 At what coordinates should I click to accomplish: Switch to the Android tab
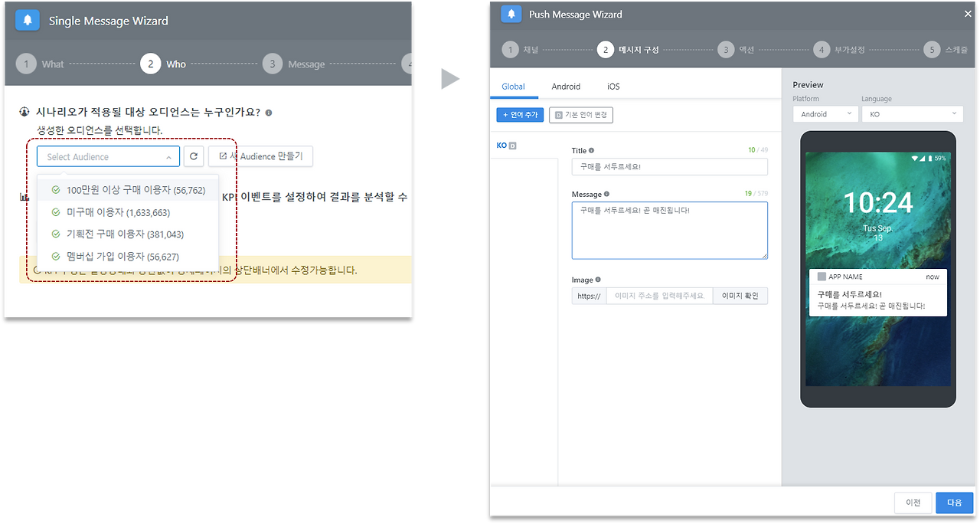point(566,87)
